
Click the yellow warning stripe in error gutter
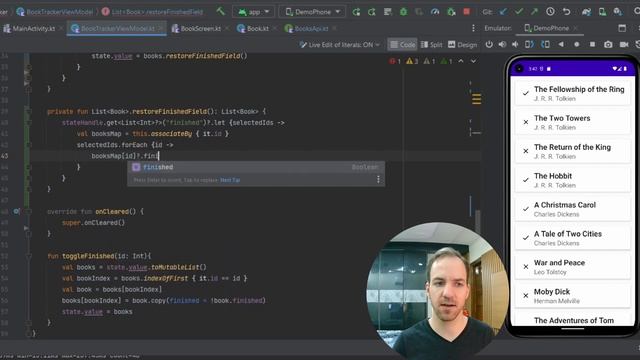[x=476, y=99]
